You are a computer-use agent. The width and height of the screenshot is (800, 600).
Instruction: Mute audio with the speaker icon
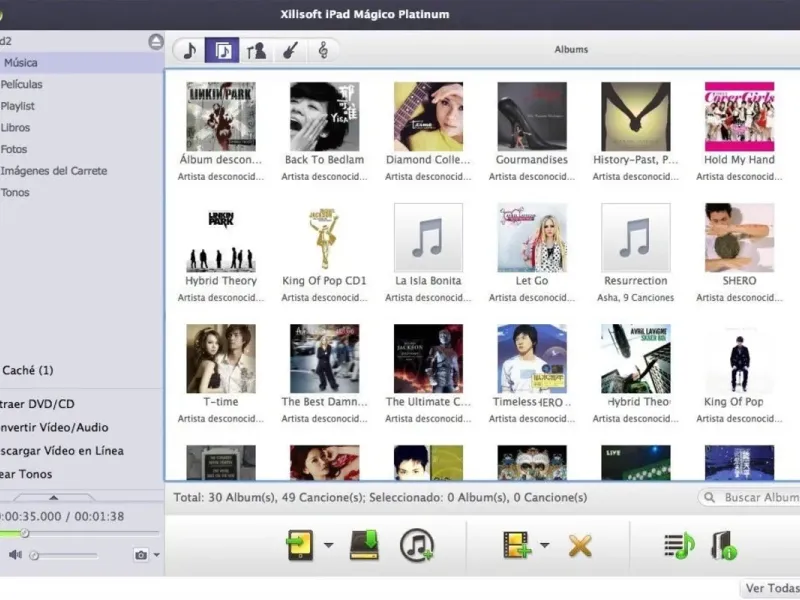15,554
